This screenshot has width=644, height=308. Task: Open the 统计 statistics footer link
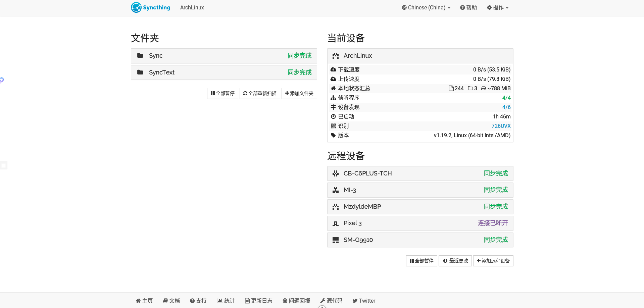226,301
